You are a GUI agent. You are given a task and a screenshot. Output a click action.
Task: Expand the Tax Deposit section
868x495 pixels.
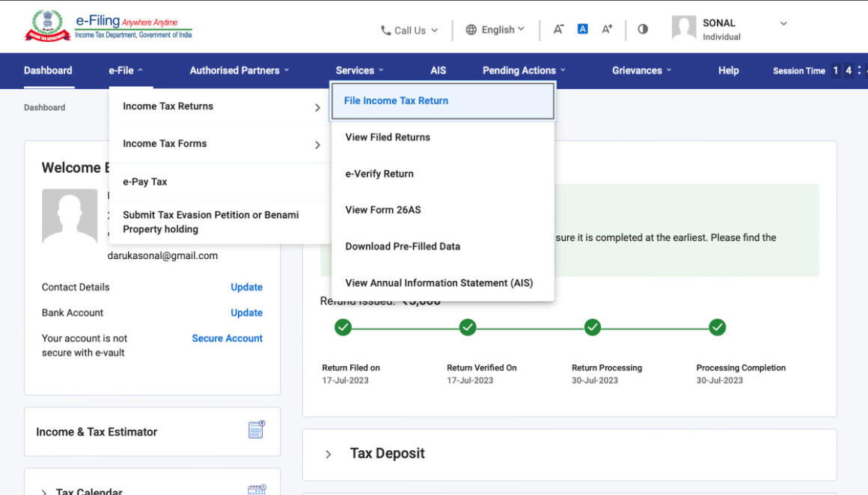point(328,453)
